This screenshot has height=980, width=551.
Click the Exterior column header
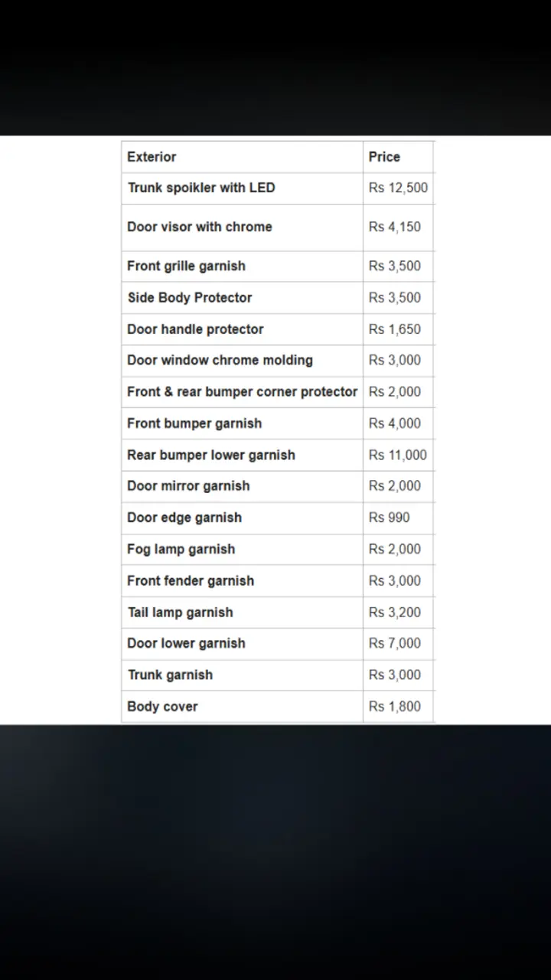[152, 157]
